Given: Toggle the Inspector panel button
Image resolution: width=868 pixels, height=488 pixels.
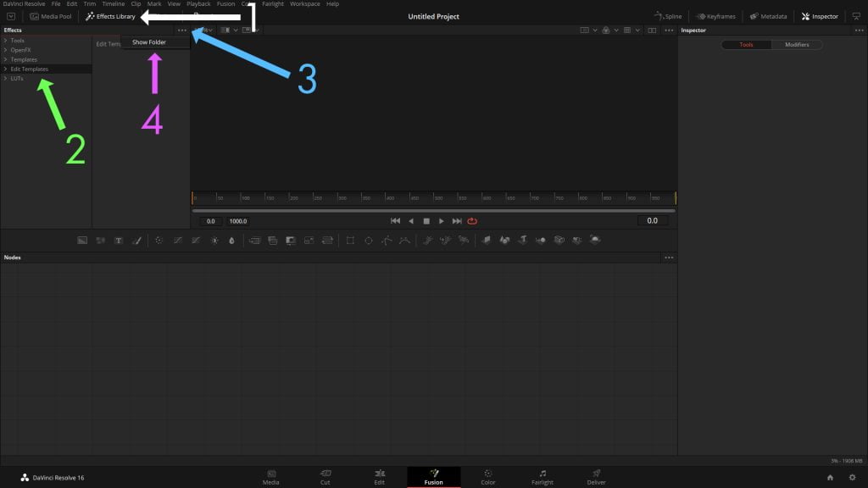Looking at the screenshot, I should (820, 17).
